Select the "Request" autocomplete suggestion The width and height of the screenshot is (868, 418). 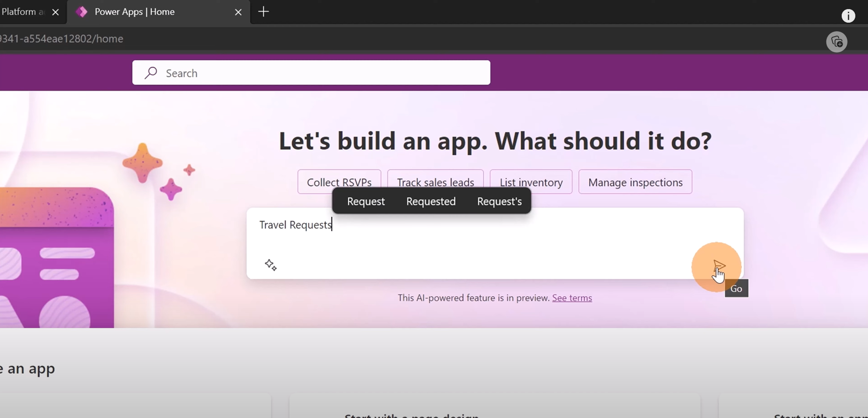(x=366, y=201)
